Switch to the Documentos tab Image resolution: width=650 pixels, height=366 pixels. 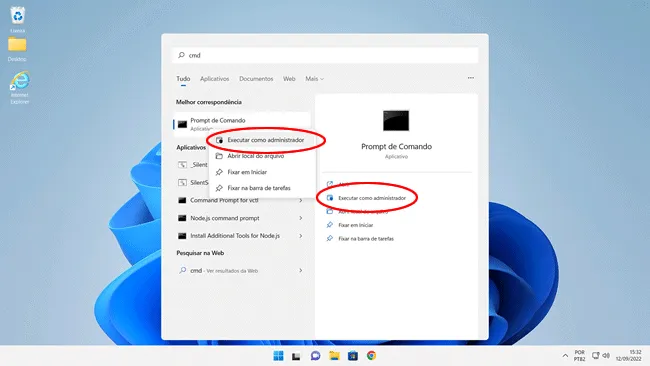[256, 79]
